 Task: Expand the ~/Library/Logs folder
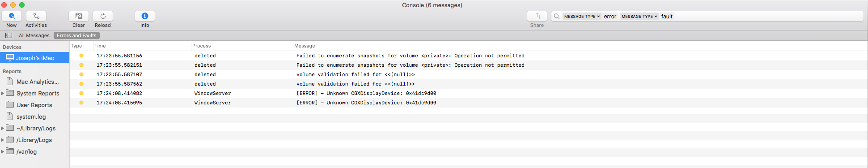2,128
